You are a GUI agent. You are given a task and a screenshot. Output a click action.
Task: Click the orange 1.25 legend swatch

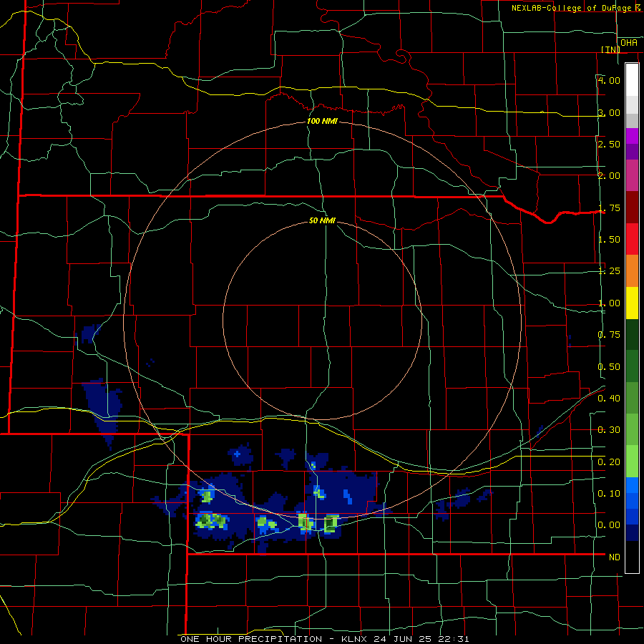632,271
